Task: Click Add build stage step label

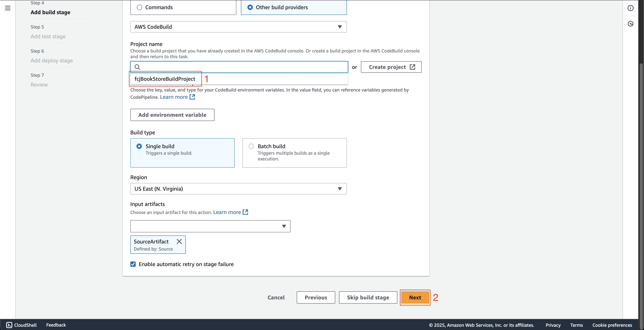Action: coord(50,12)
